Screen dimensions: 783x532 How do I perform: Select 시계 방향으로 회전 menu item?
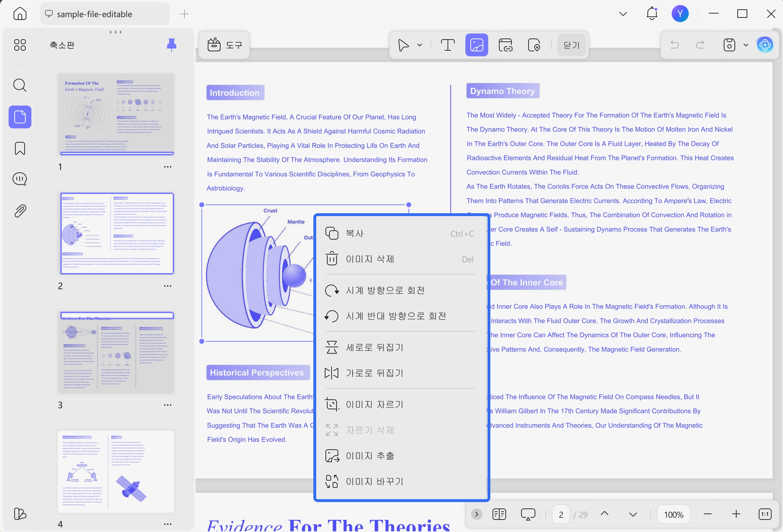[400, 290]
